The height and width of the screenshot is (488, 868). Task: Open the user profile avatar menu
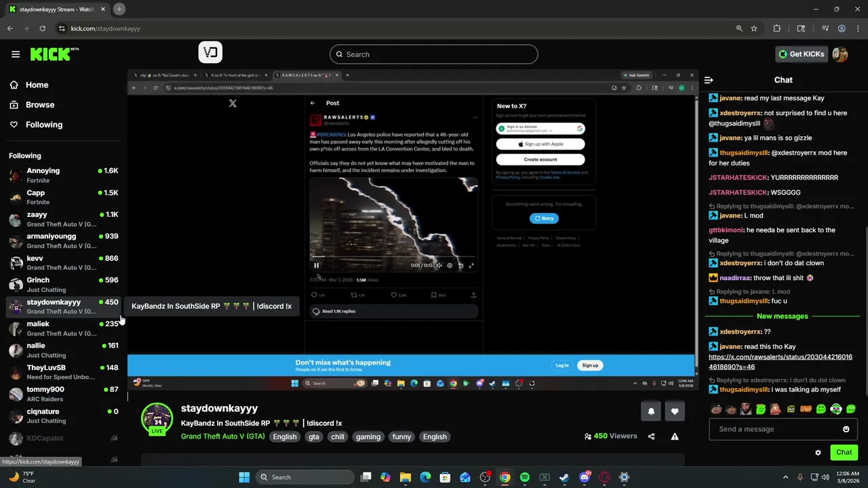click(840, 54)
